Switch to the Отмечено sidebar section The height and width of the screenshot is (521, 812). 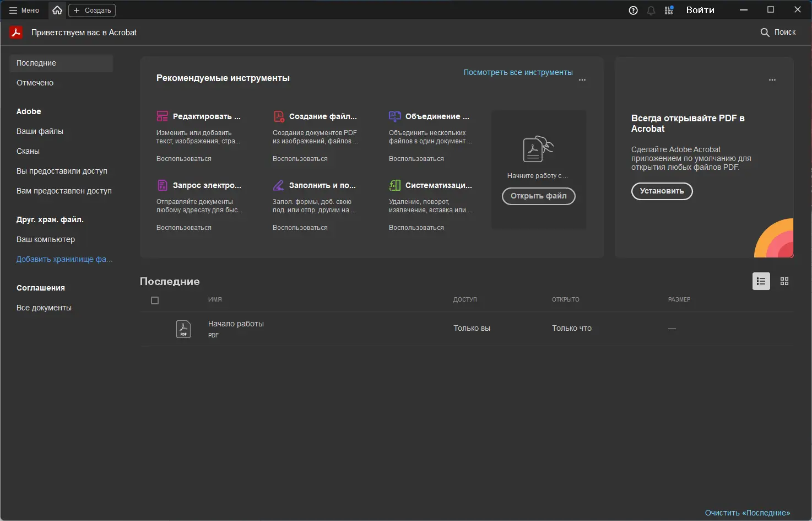point(35,83)
